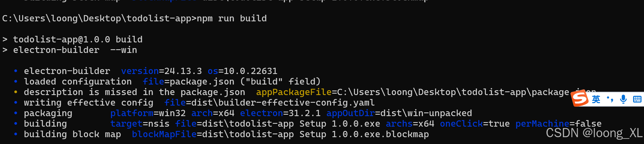This screenshot has height=144, width=644.
Task: Toggle the punctuation mode icon in IME bar
Action: click(610, 99)
